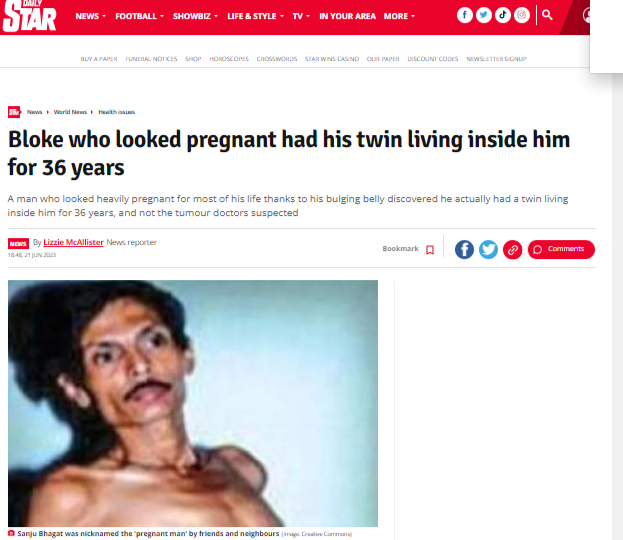Open Daily Star Twitter icon in header
The height and width of the screenshot is (540, 623).
(x=484, y=15)
